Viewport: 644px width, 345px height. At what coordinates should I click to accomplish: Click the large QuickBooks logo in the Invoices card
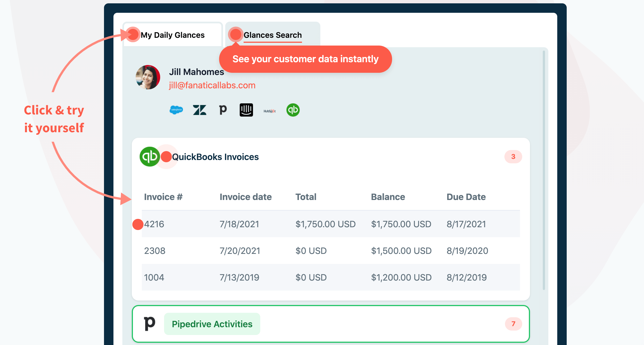coord(150,157)
